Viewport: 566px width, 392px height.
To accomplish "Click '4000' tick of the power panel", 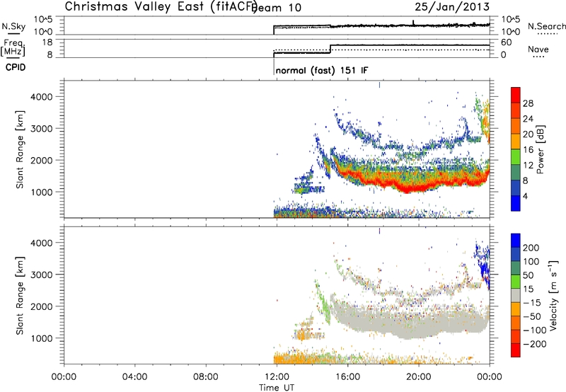I will (x=42, y=97).
